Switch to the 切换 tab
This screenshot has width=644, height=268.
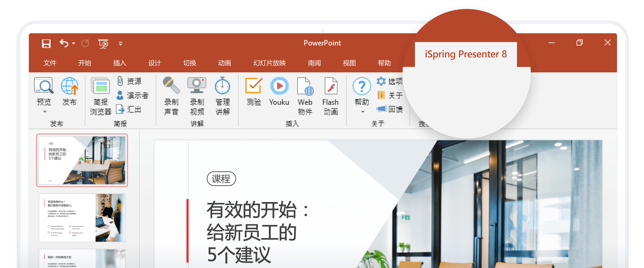click(x=190, y=63)
